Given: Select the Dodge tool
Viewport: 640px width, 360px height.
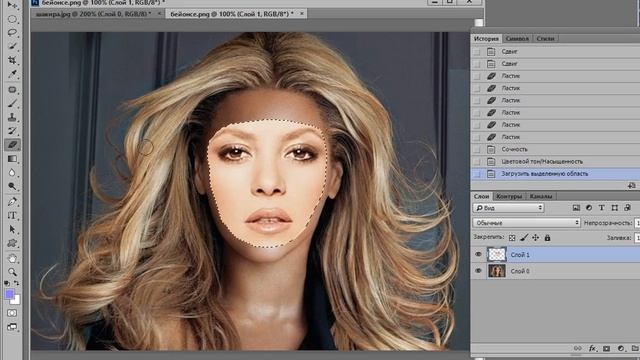Looking at the screenshot, I should [x=12, y=187].
